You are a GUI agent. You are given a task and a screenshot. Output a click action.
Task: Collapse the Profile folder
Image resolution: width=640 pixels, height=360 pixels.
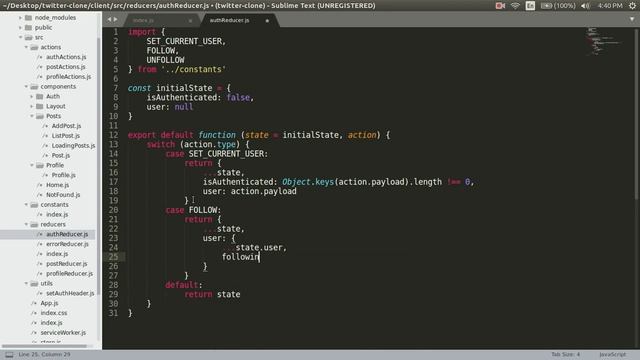[32, 165]
